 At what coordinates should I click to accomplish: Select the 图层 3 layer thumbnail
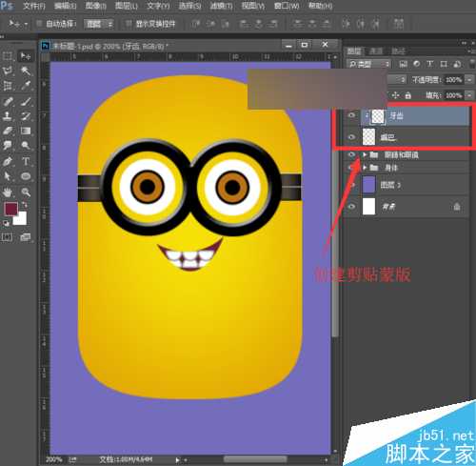coord(368,185)
